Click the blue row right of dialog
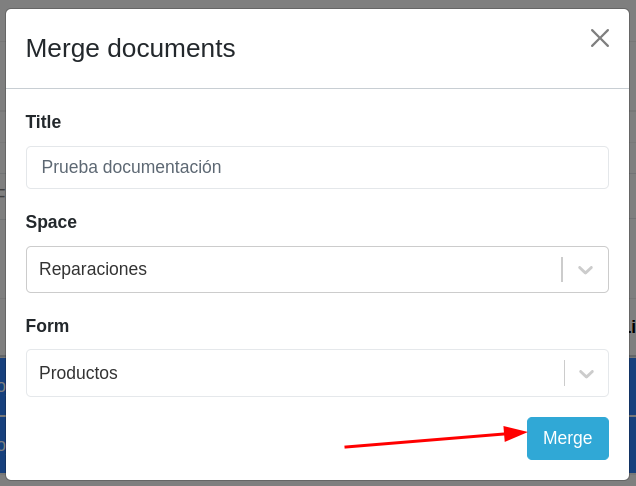636x486 pixels. pos(632,386)
